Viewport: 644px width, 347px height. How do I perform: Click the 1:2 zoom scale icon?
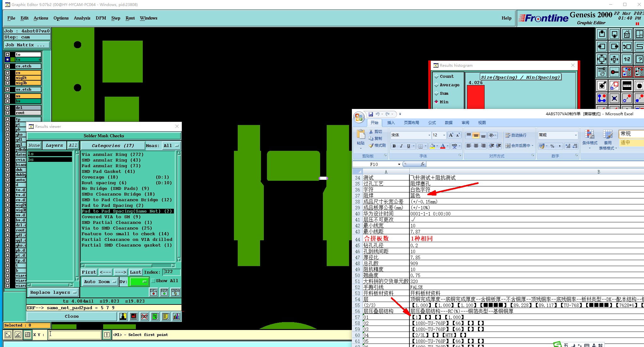pyautogui.click(x=627, y=59)
